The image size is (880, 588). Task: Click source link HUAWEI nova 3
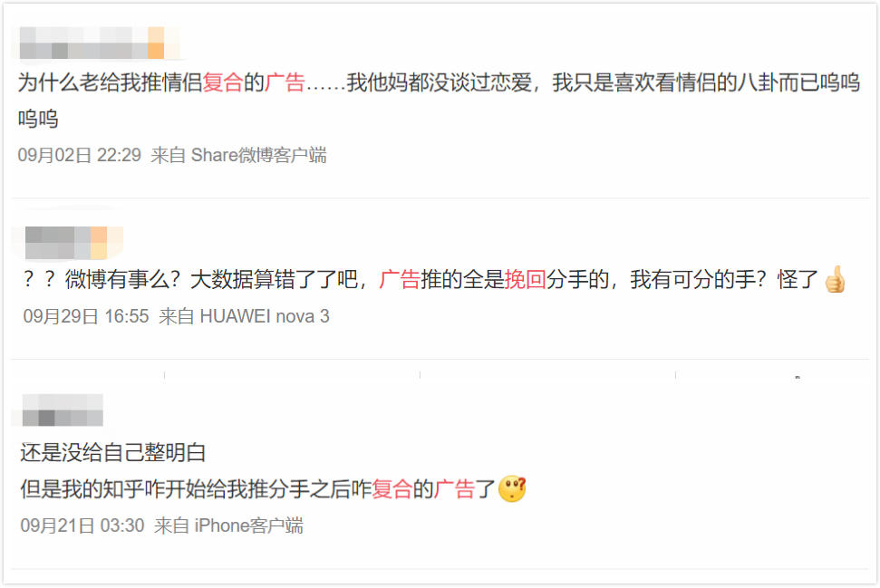[265, 316]
